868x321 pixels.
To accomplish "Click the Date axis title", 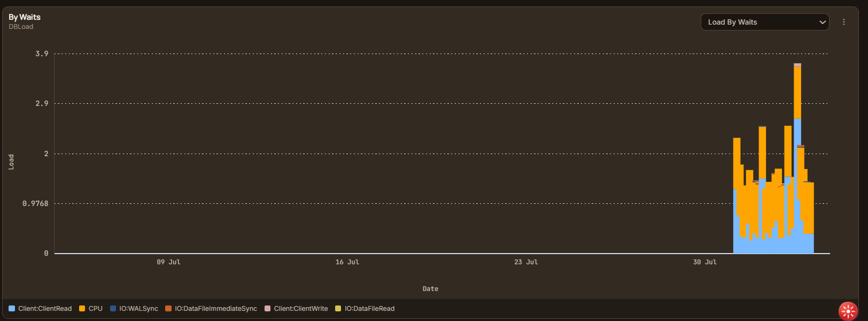I will 430,289.
